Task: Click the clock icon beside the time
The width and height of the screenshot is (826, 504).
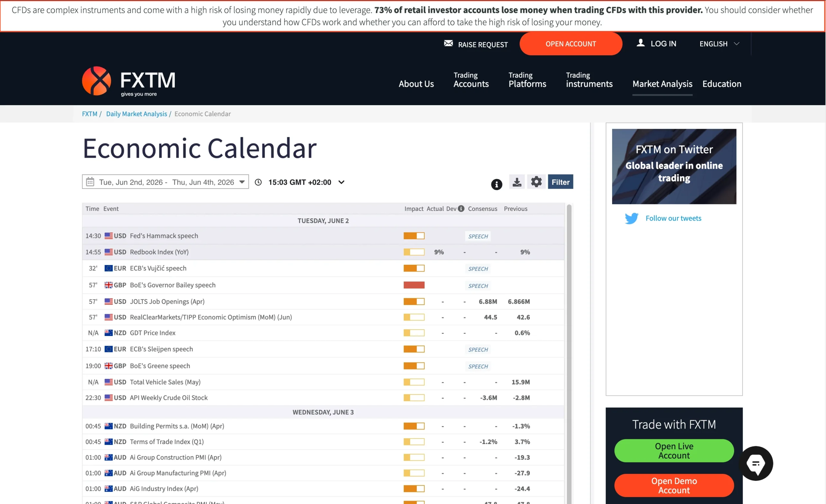Action: click(x=258, y=182)
